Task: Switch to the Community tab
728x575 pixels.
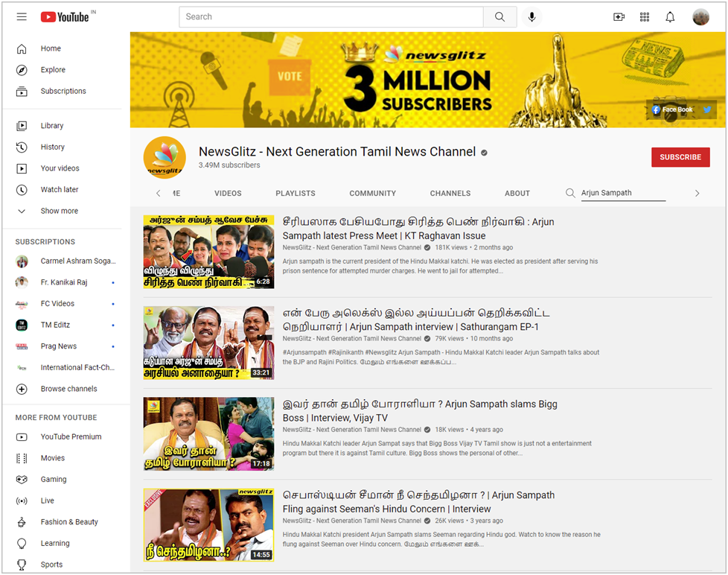Action: [x=373, y=193]
